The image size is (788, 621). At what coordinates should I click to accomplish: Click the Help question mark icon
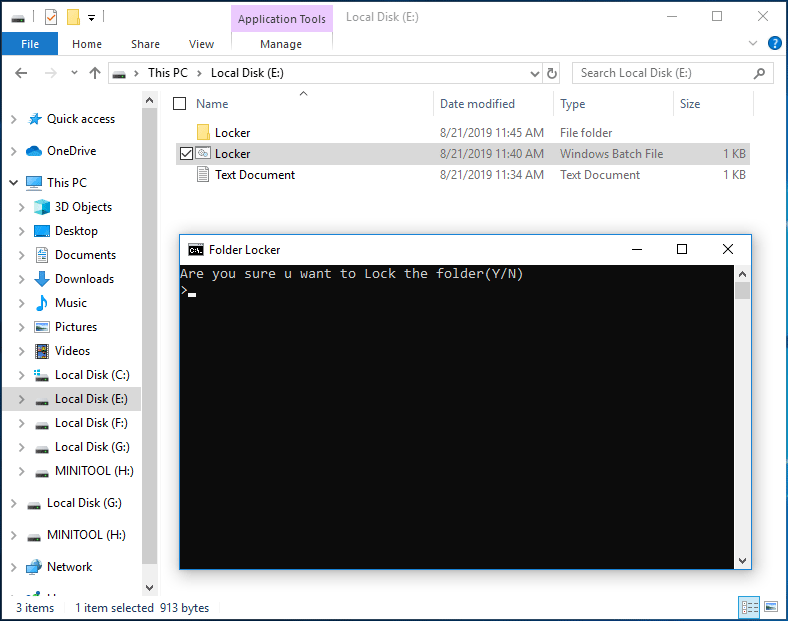click(774, 44)
